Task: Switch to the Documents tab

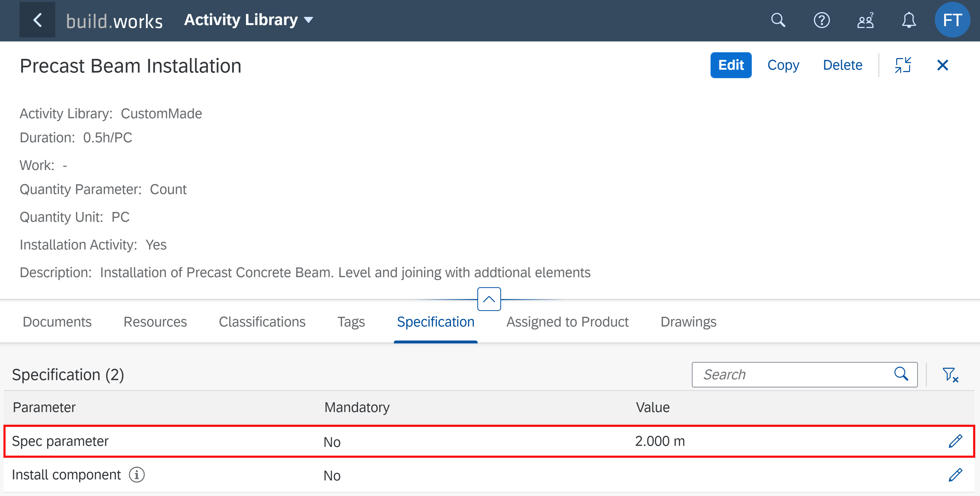Action: (x=57, y=322)
